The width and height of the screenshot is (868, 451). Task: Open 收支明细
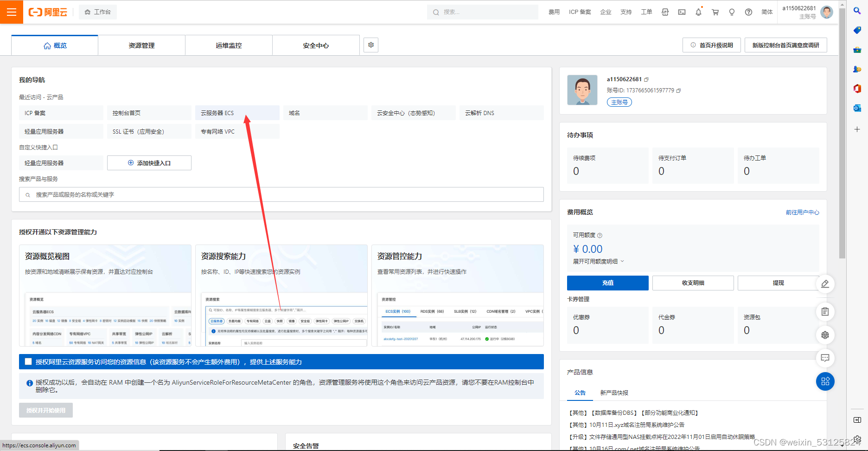693,283
